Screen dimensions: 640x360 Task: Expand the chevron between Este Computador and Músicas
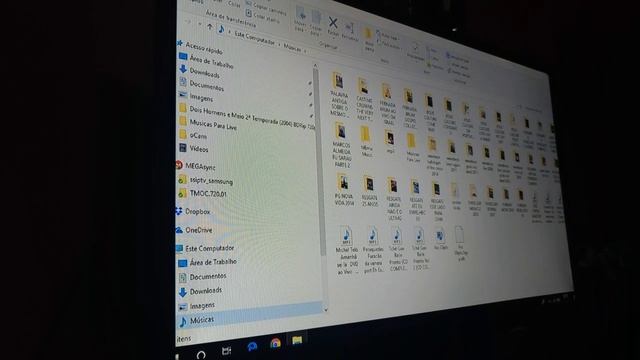click(x=280, y=44)
